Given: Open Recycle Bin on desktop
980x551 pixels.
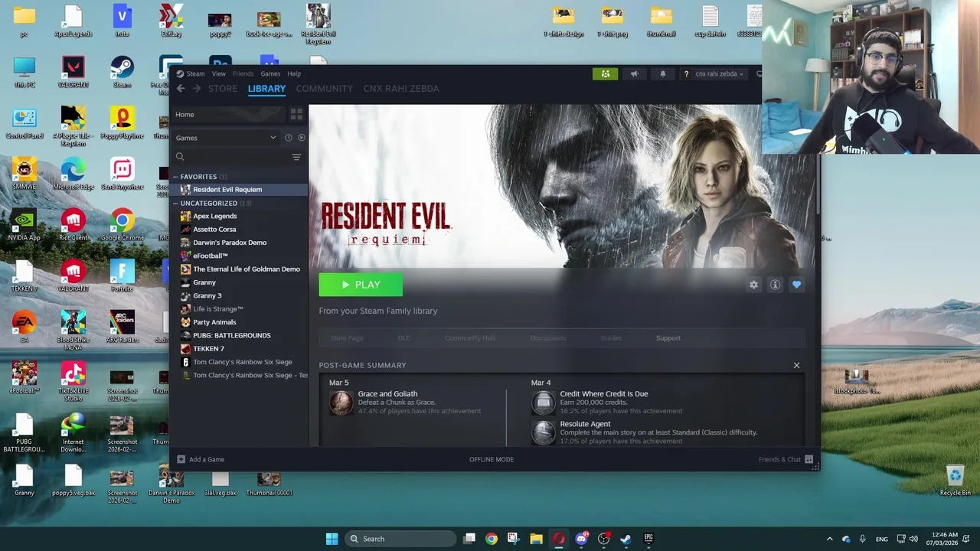Looking at the screenshot, I should pos(955,481).
